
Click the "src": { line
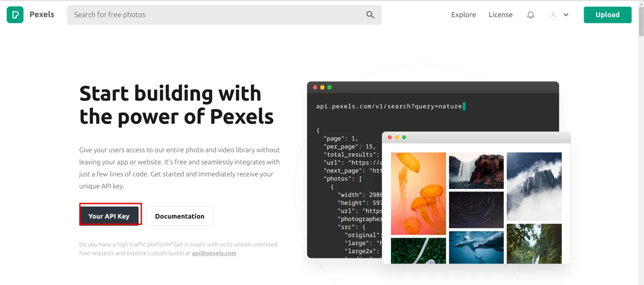pyautogui.click(x=352, y=227)
